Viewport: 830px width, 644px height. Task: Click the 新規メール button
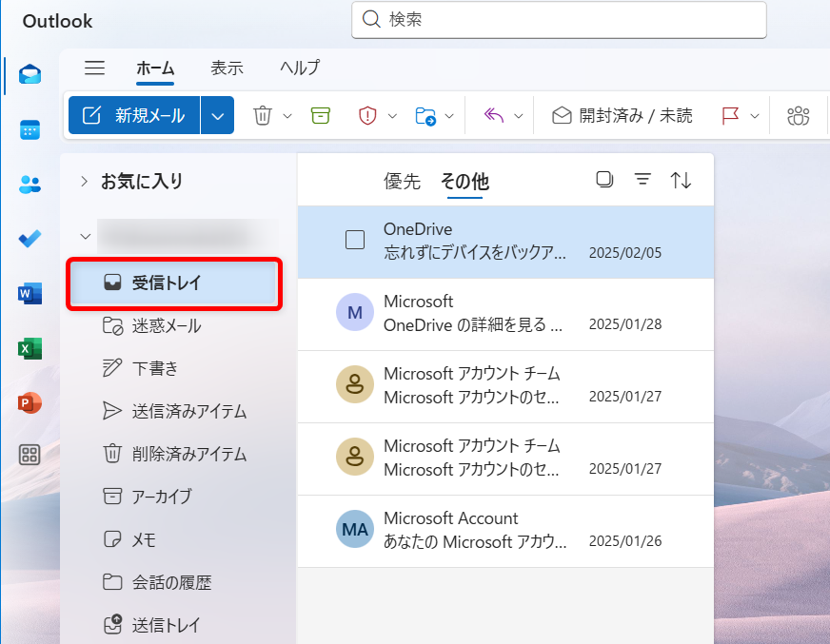tap(134, 115)
